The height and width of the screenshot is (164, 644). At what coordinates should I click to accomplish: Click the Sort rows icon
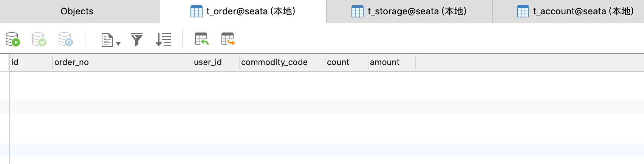163,39
